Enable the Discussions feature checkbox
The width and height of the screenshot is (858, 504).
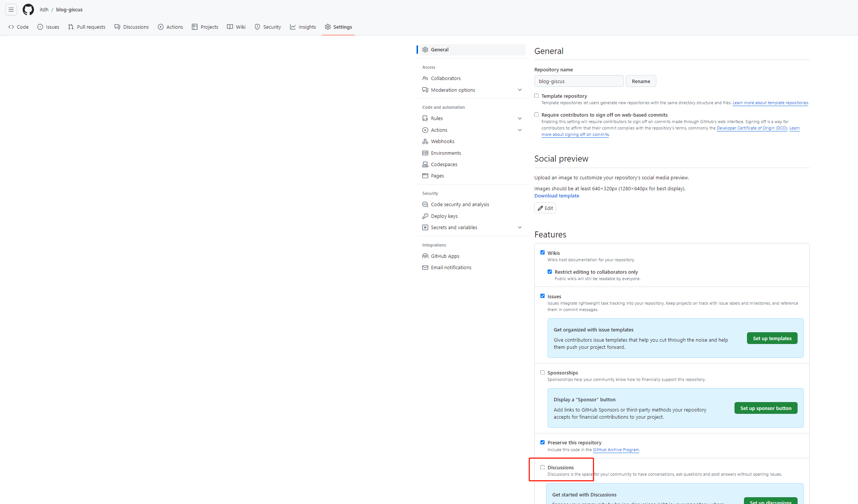pos(543,467)
